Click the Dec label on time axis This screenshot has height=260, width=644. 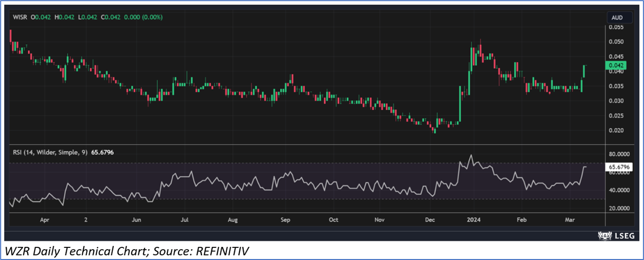point(430,220)
